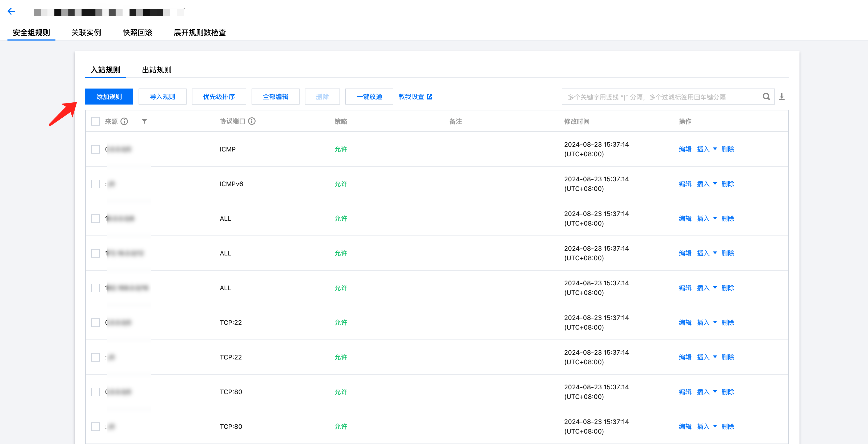Screen dimensions: 868x444
Task: Expand 插入 dropdown on the ICMP row
Action: click(715, 149)
